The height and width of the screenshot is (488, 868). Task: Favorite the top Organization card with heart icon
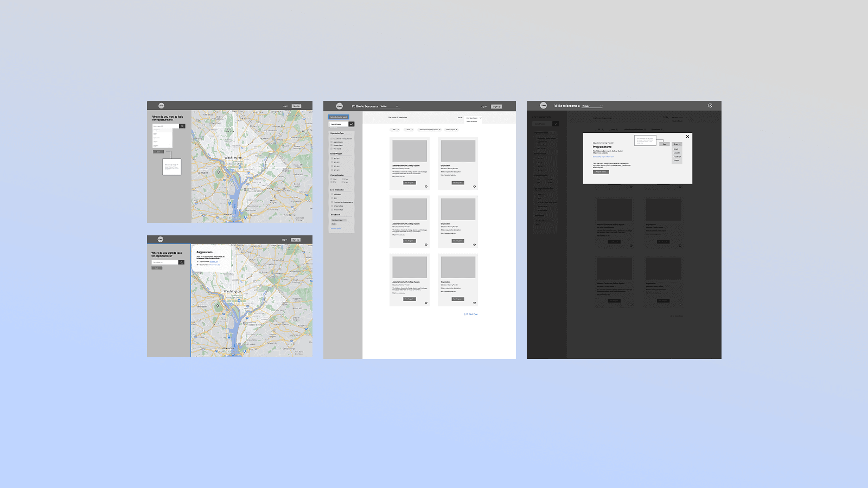point(474,187)
